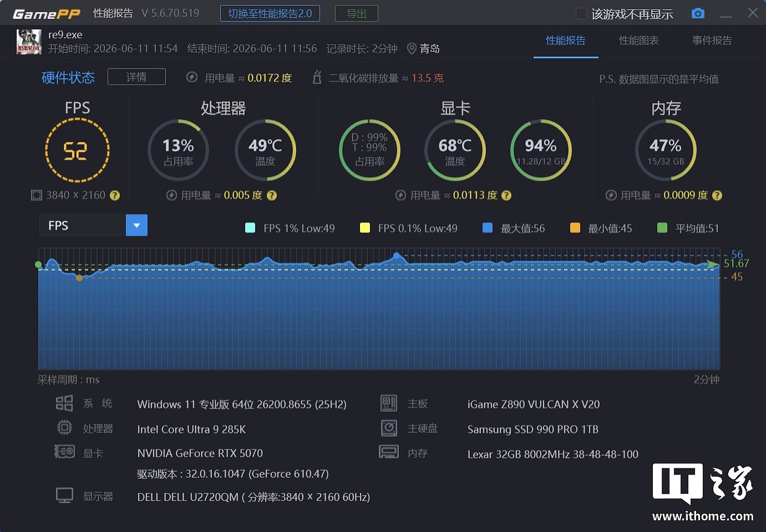766x532 pixels.
Task: Click the orange minimum FPS marker on chart
Action: (79, 278)
